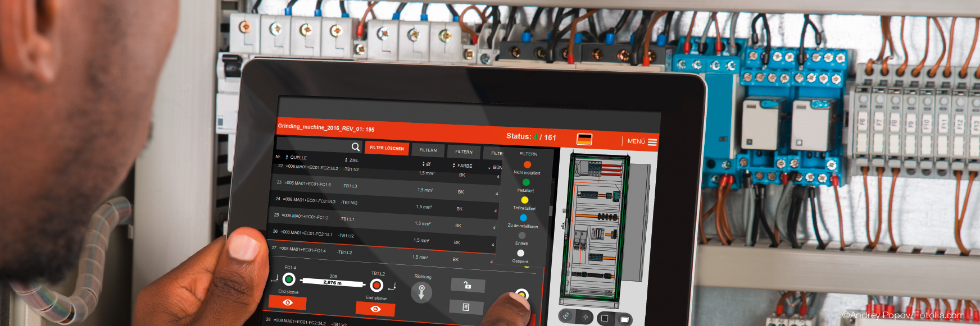Select the 'Nicht installiert' filter option
Image resolution: width=980 pixels, height=326 pixels.
coord(527,168)
